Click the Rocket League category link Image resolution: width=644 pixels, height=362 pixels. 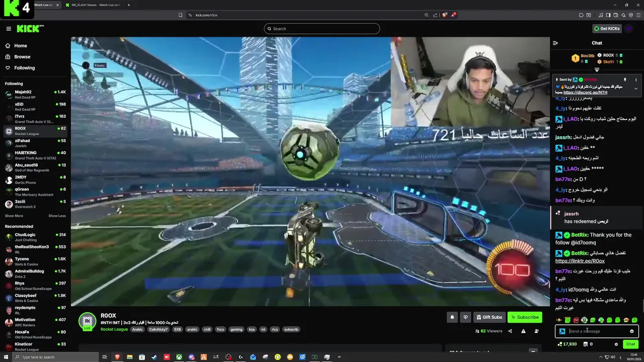coord(114,329)
